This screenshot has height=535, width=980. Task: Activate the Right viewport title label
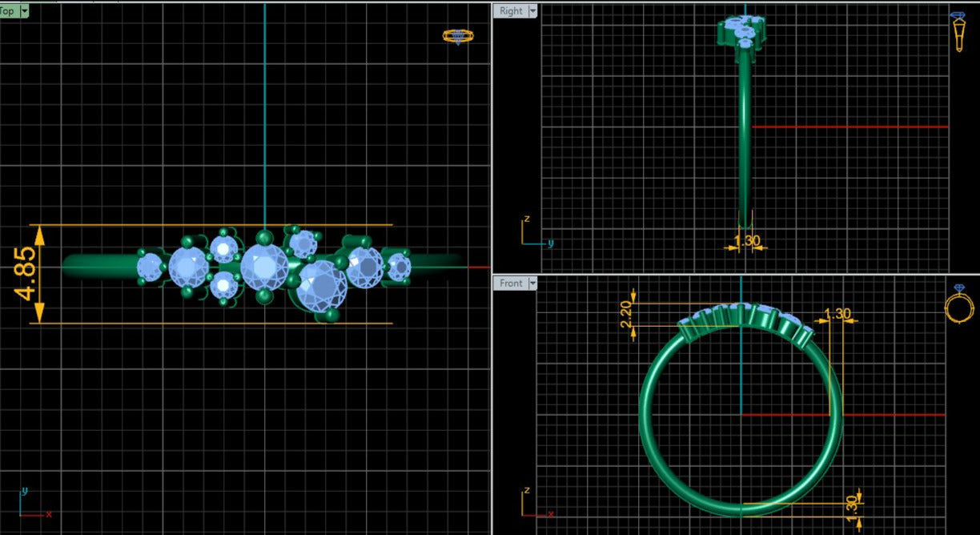511,11
